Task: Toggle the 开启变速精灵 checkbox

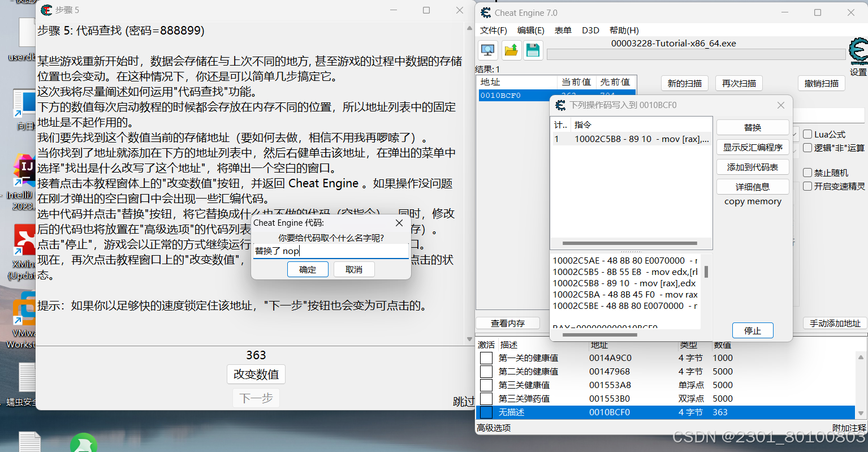Action: (807, 186)
